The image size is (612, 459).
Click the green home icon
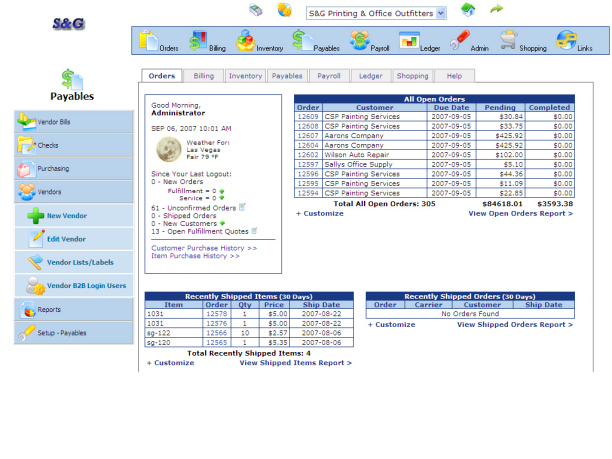(x=468, y=10)
